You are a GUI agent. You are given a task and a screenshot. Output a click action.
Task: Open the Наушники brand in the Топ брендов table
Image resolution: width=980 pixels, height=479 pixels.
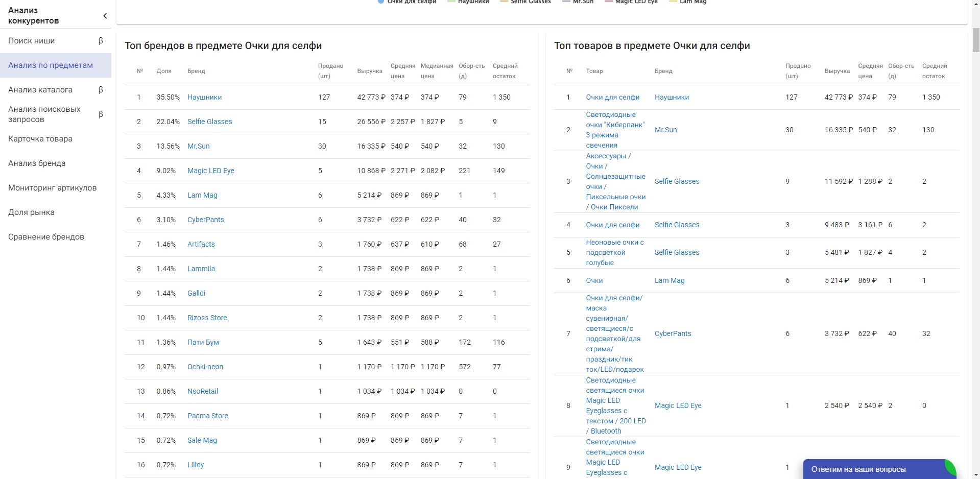(x=204, y=97)
